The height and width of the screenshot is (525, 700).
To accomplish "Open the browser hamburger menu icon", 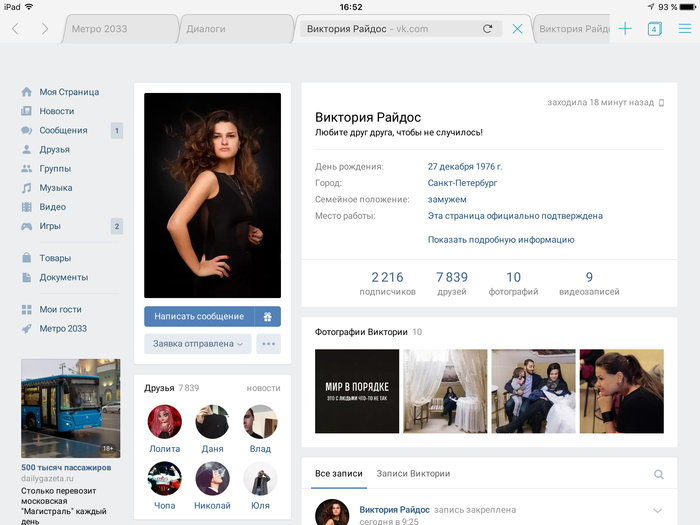I will (x=685, y=29).
